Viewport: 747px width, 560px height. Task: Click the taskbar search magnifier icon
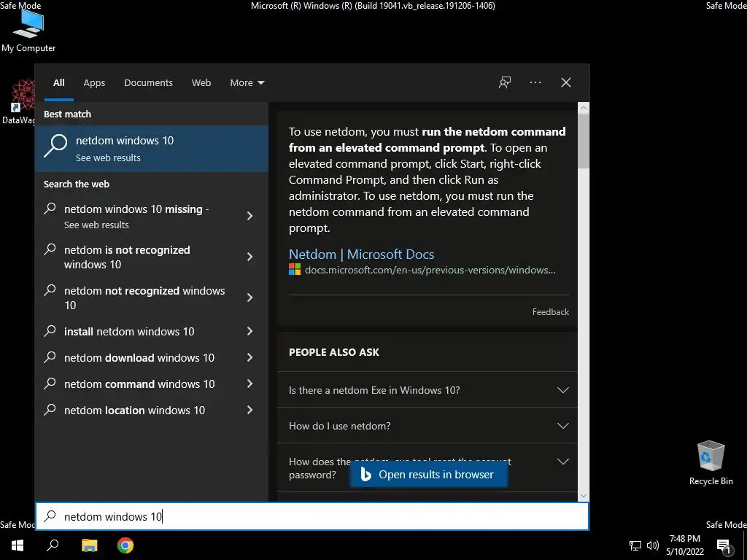click(x=53, y=545)
